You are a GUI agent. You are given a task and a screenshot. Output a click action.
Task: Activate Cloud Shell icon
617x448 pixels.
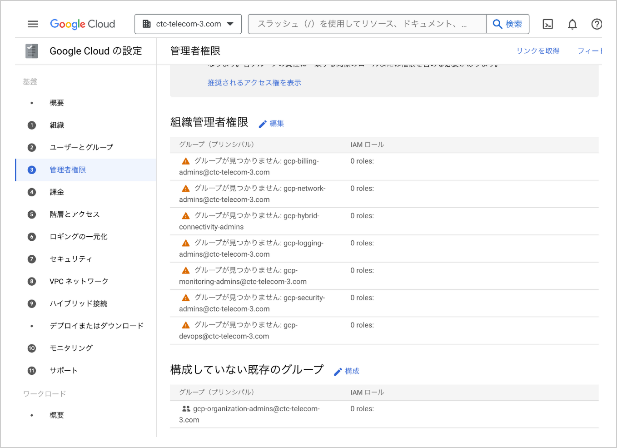tap(548, 24)
